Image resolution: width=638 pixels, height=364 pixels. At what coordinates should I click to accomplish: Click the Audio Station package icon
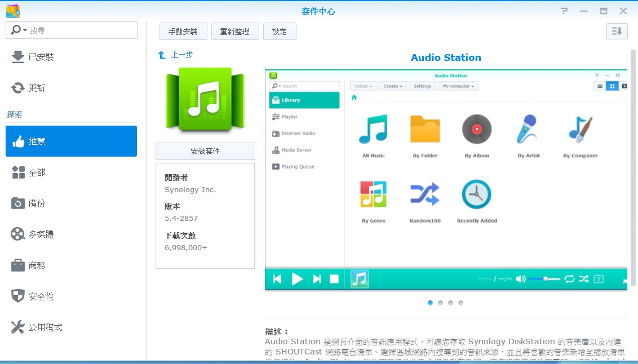pos(205,99)
